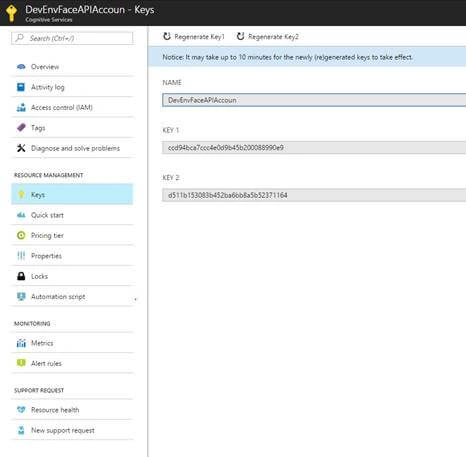Select the KEY 2 value field

point(314,195)
